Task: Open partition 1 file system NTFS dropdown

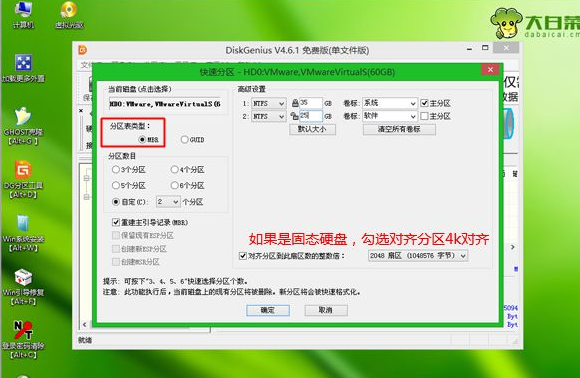Action: pyautogui.click(x=269, y=103)
